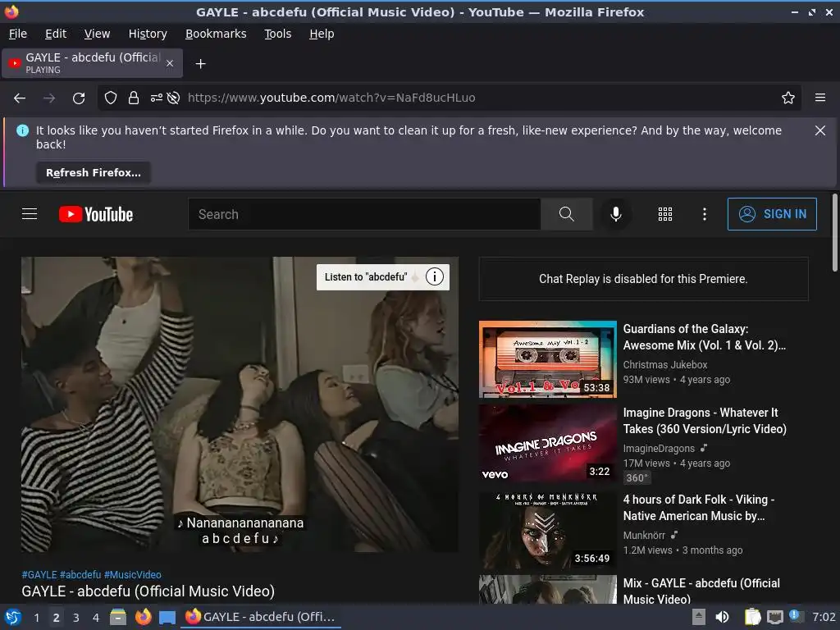Open the Edit menu
The height and width of the screenshot is (630, 840).
point(56,34)
